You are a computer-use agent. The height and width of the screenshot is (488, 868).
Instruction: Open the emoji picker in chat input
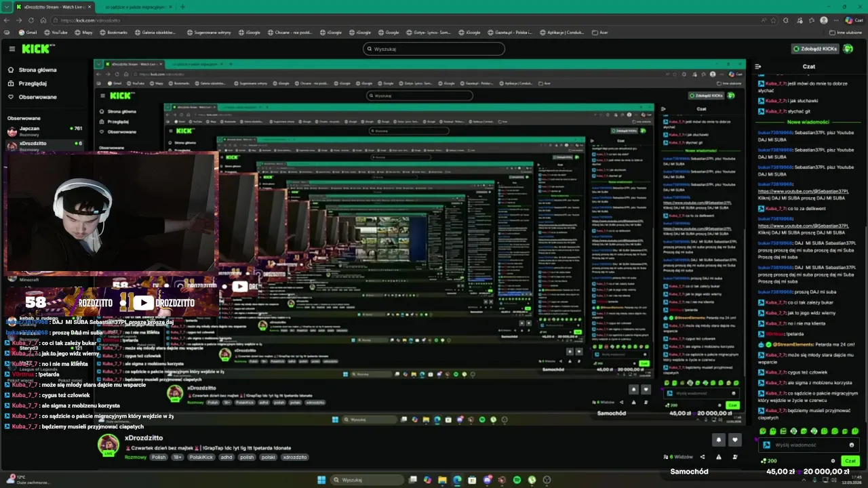coord(852,445)
